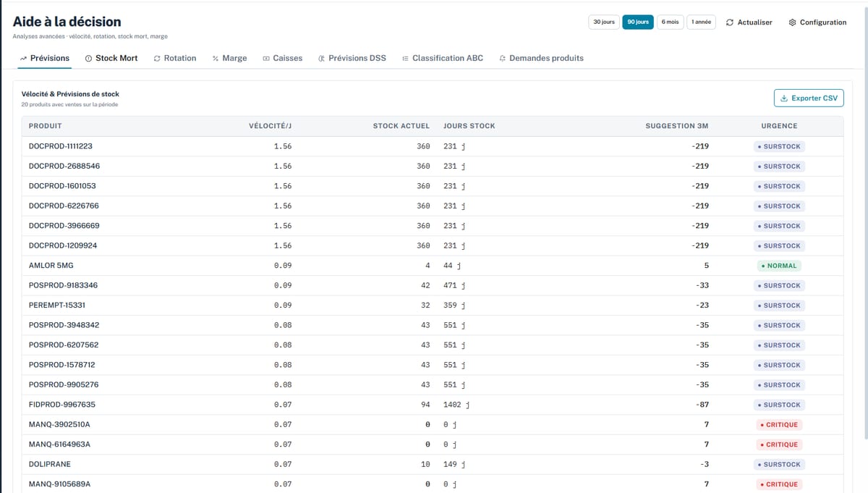Click the gear icon beside Configuration
868x493 pixels.
[x=792, y=22]
